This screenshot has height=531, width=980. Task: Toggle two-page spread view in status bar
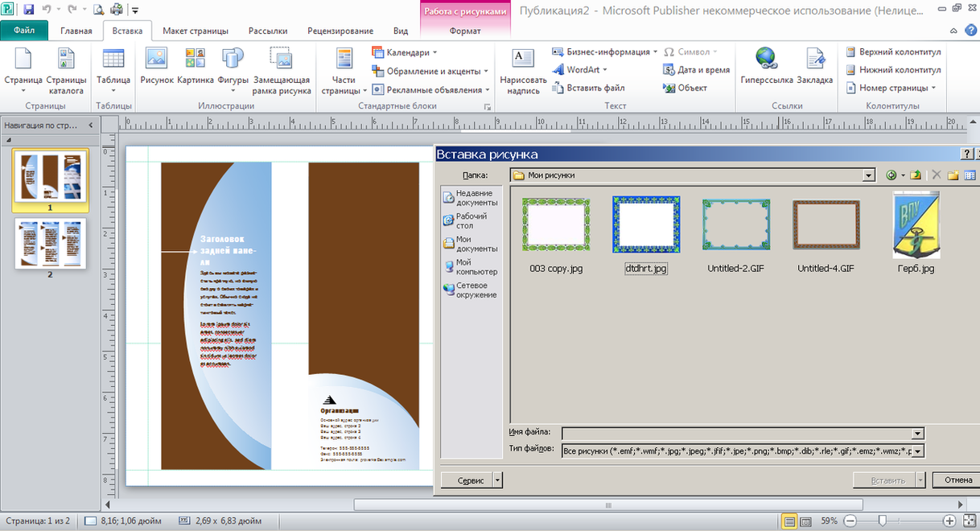pyautogui.click(x=805, y=521)
